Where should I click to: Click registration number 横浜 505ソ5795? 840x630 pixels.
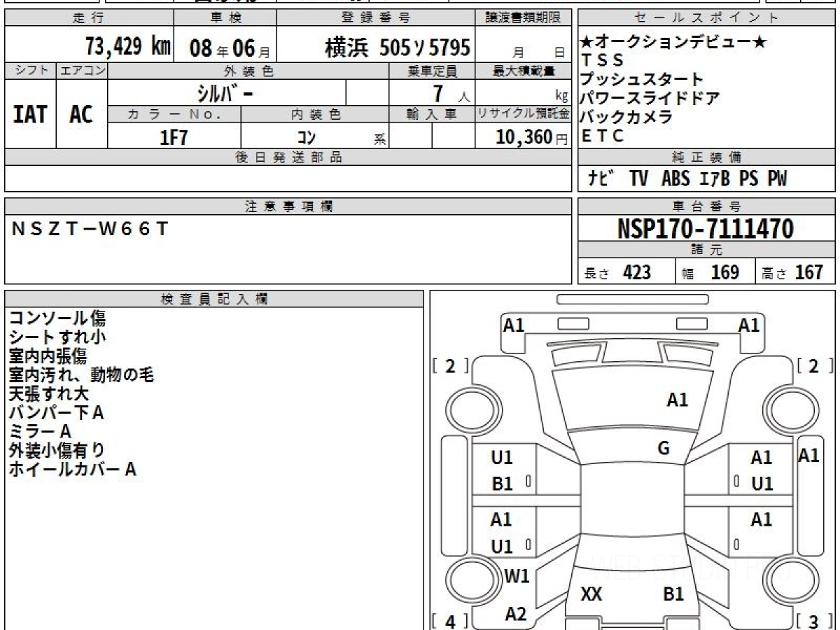pos(398,48)
